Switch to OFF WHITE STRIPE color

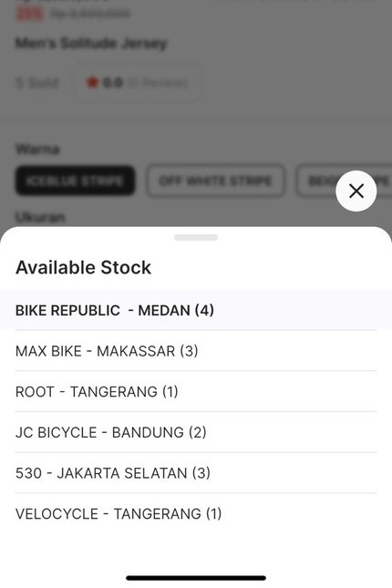[215, 181]
